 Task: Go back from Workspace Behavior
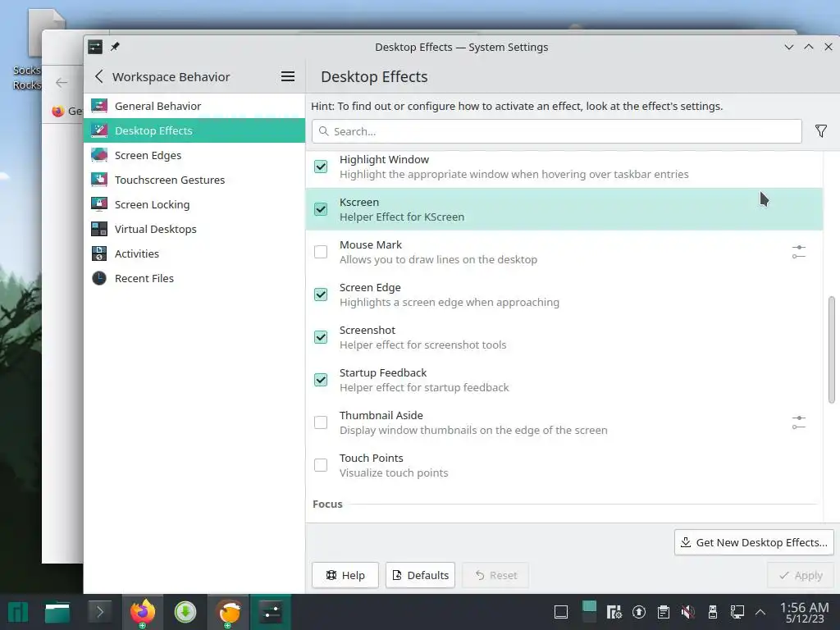pyautogui.click(x=98, y=76)
